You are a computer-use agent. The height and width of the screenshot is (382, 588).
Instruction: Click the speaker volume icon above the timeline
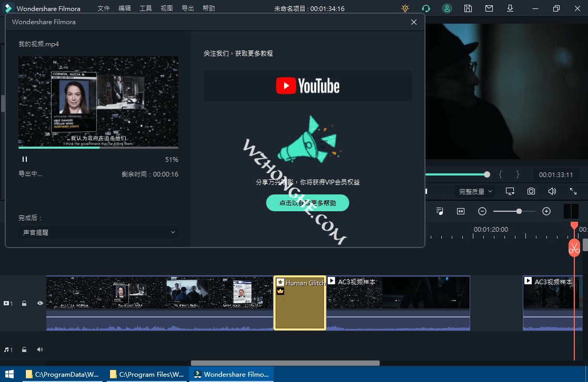click(x=552, y=191)
